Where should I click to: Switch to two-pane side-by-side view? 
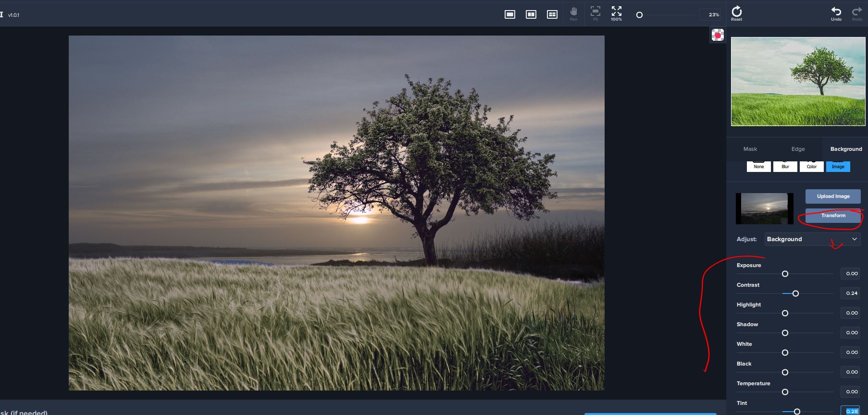click(x=531, y=14)
